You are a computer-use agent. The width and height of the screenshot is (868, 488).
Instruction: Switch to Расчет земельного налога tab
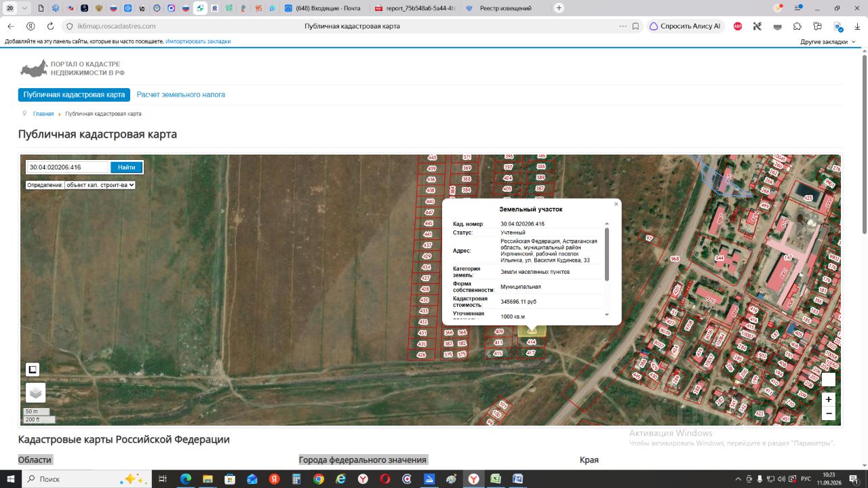coord(181,95)
